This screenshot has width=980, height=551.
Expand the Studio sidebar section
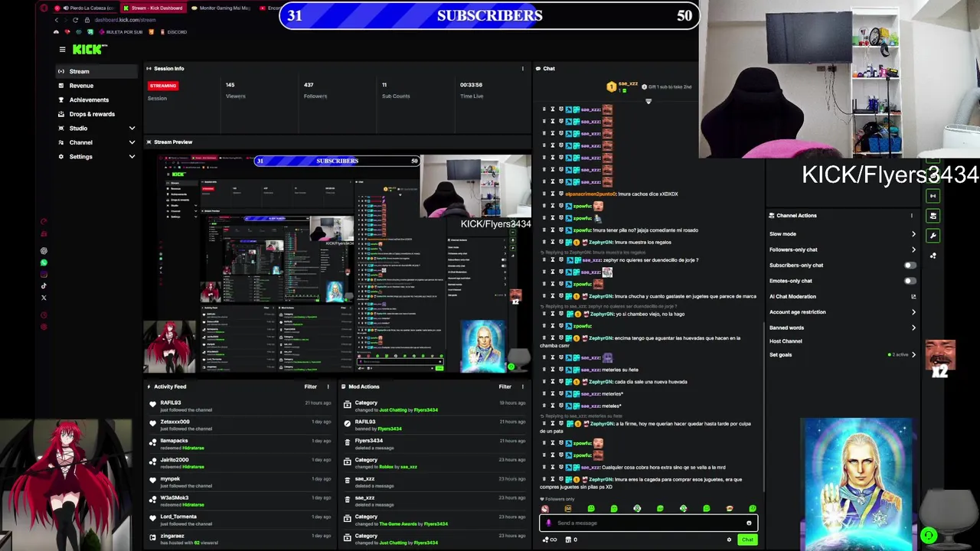(96, 128)
